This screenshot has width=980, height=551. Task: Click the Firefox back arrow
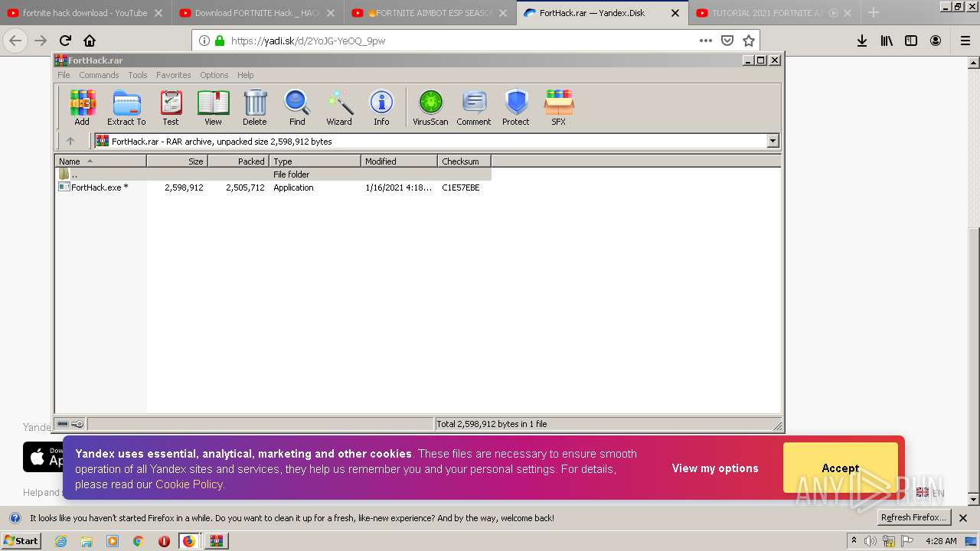[15, 41]
